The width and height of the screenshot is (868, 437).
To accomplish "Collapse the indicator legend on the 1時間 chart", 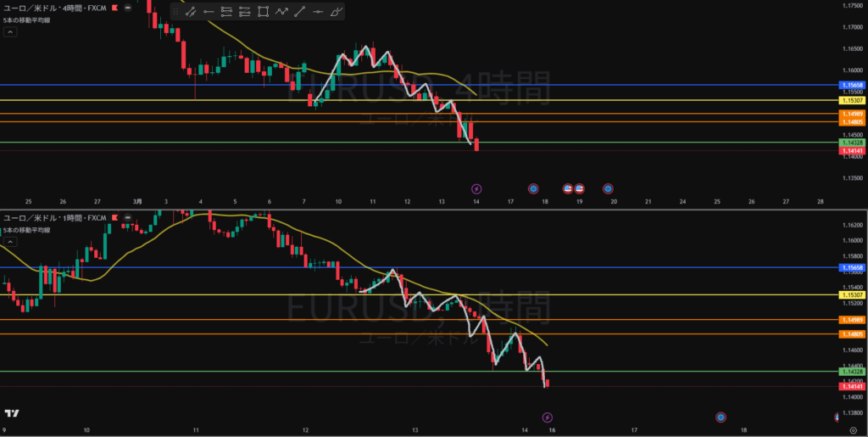I will (x=10, y=243).
